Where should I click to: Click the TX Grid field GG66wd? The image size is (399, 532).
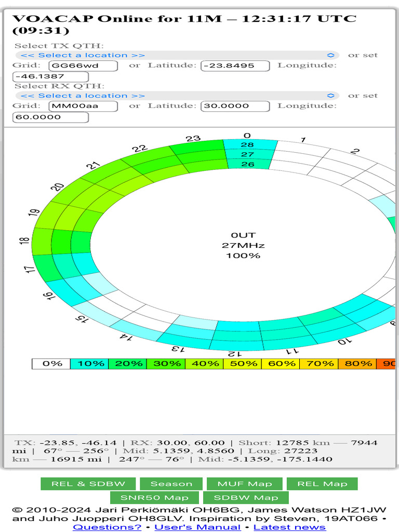pyautogui.click(x=83, y=65)
